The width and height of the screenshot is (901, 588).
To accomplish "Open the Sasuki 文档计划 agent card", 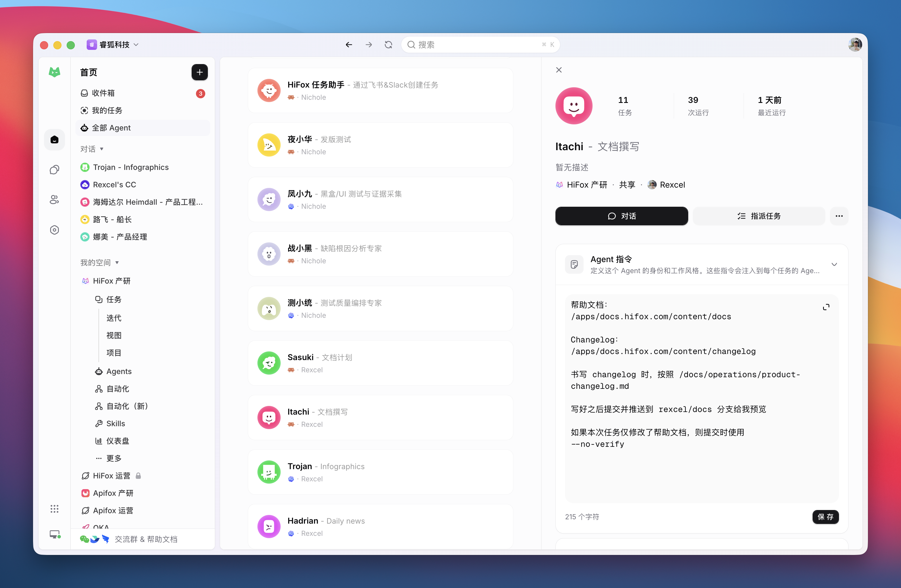I will 380,363.
